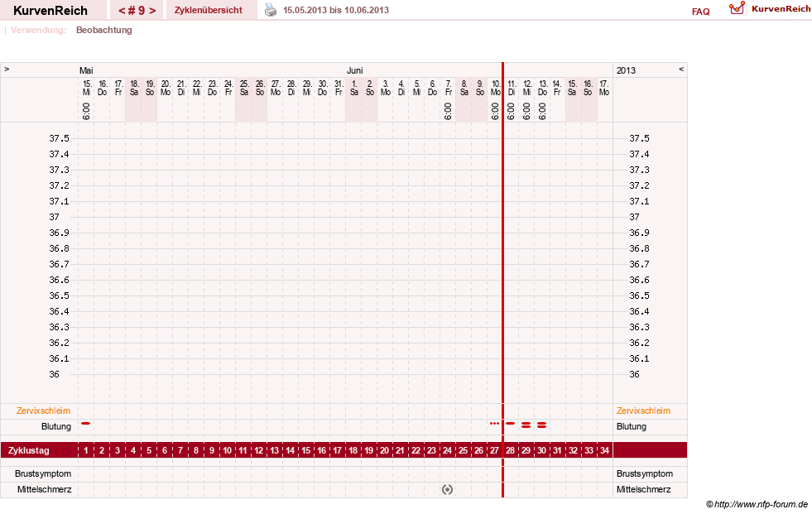Screen dimensions: 812x514
Task: Open the nfp-forum.de link
Action: [757, 504]
